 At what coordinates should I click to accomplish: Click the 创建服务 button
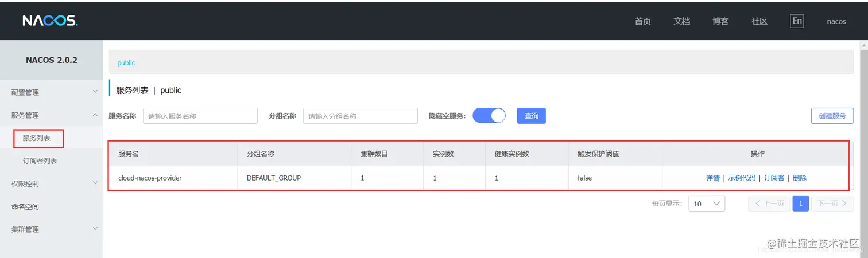[832, 116]
